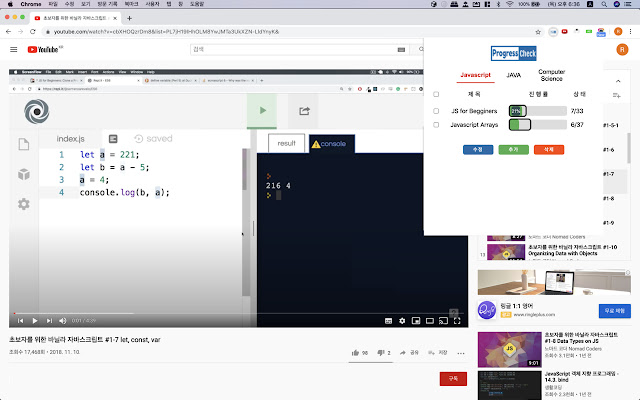The width and height of the screenshot is (640, 400).
Task: Toggle the select-all header checkbox
Action: coord(436,94)
